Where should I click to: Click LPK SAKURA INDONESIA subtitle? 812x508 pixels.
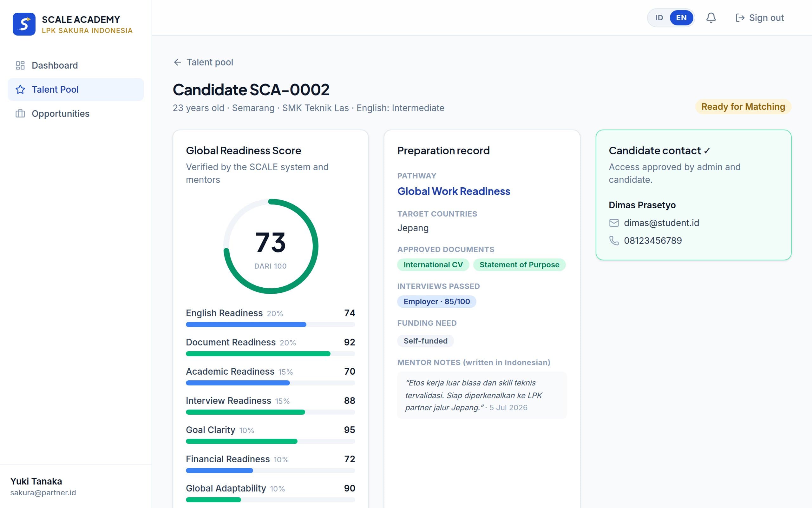[87, 30]
